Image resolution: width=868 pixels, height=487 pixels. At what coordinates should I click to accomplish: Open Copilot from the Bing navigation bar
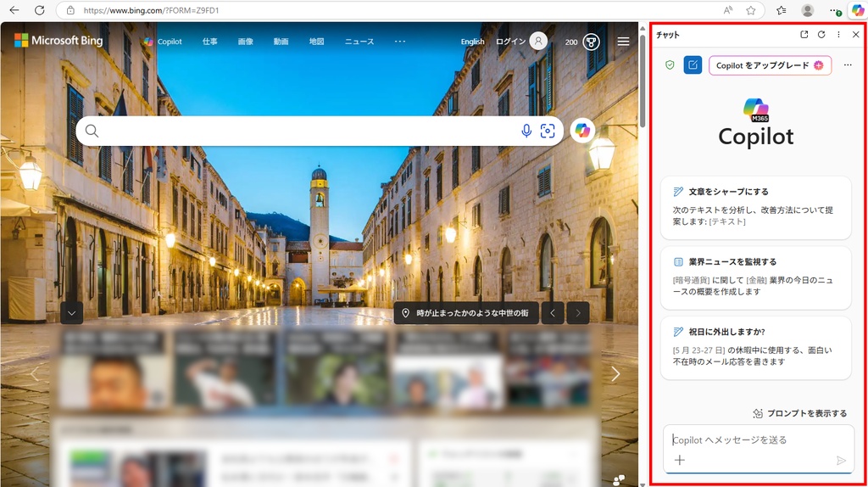(x=163, y=42)
